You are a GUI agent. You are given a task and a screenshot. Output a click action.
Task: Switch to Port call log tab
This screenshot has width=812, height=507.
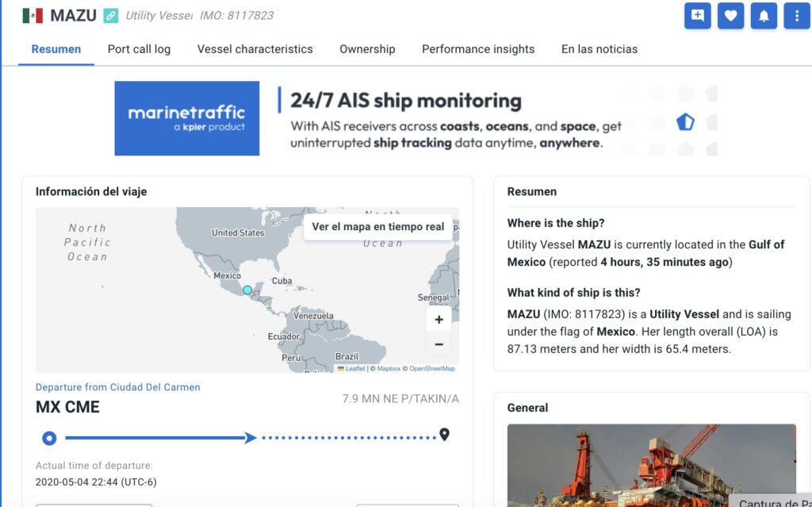pyautogui.click(x=139, y=49)
